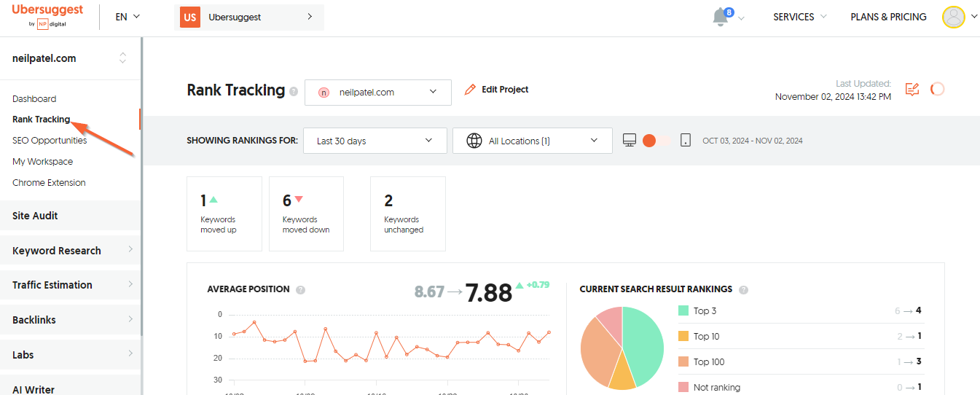Open My Workspace
Screen dimensions: 980x395
pos(42,162)
